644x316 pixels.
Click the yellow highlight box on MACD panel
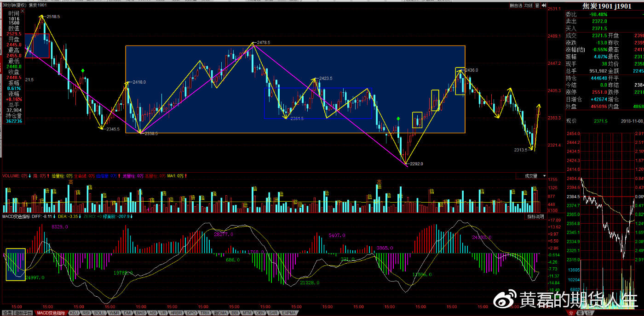(16, 264)
